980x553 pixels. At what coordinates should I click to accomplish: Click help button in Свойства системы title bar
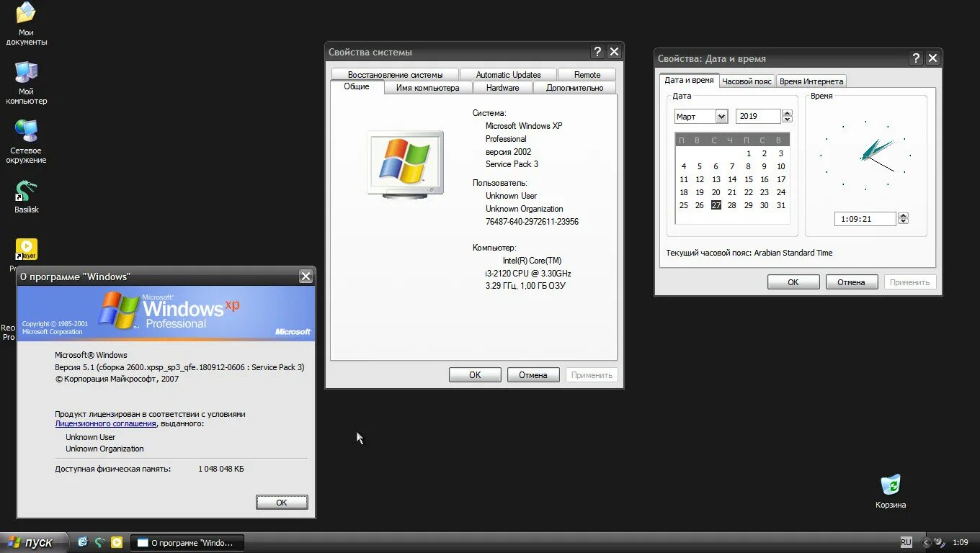(x=597, y=52)
